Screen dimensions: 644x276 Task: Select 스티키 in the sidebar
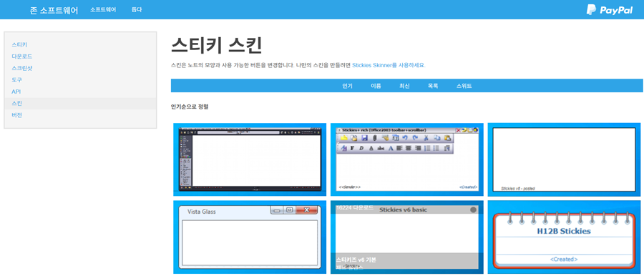19,44
